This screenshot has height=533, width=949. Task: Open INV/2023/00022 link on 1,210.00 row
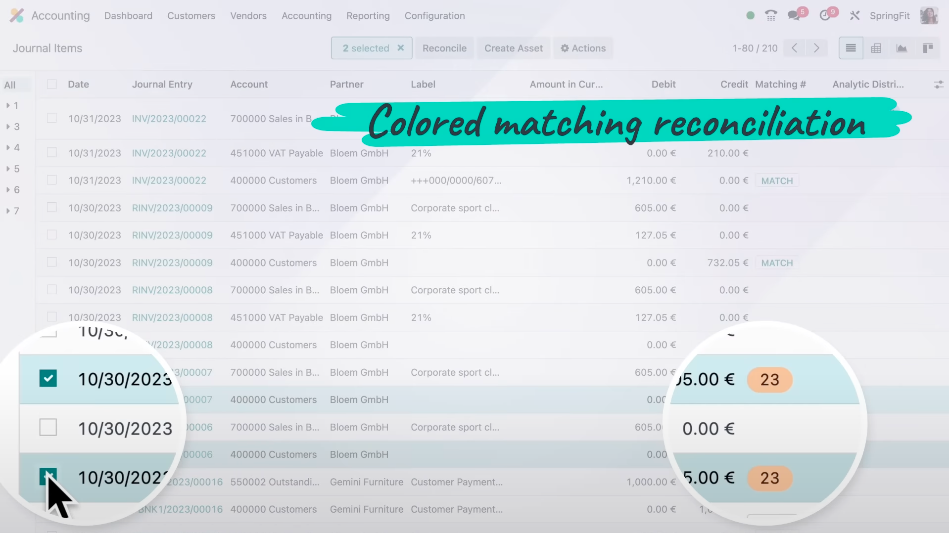click(x=169, y=180)
